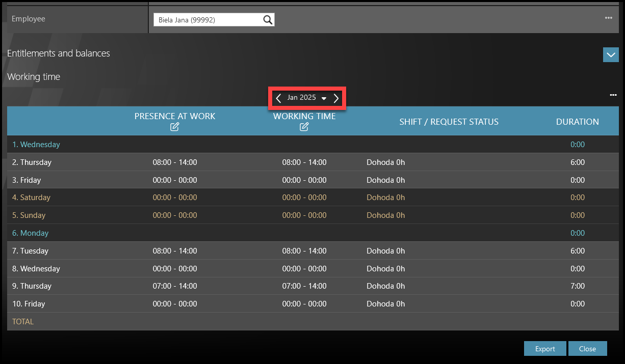Screen dimensions: 625x364
Task: Click the Duration column header
Action: [577, 122]
